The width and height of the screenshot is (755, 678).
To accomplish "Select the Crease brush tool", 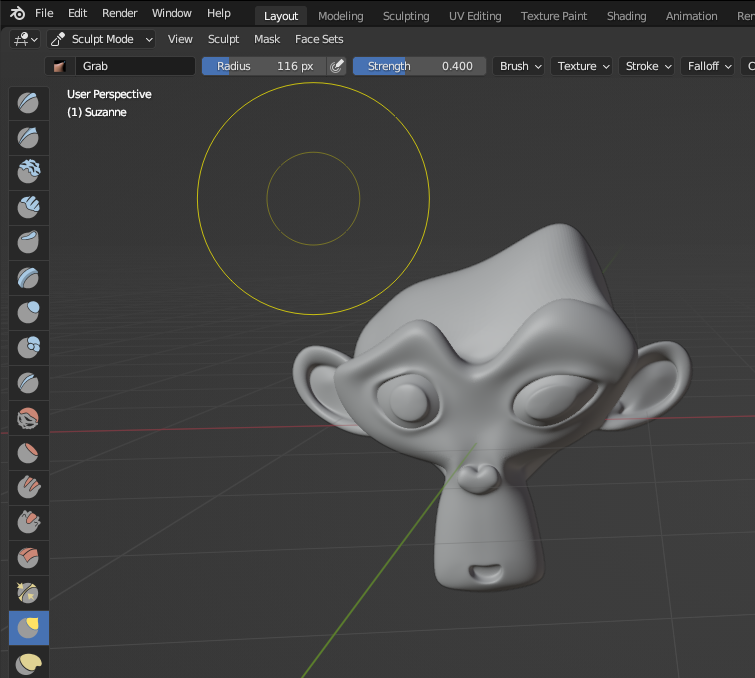I will click(28, 383).
